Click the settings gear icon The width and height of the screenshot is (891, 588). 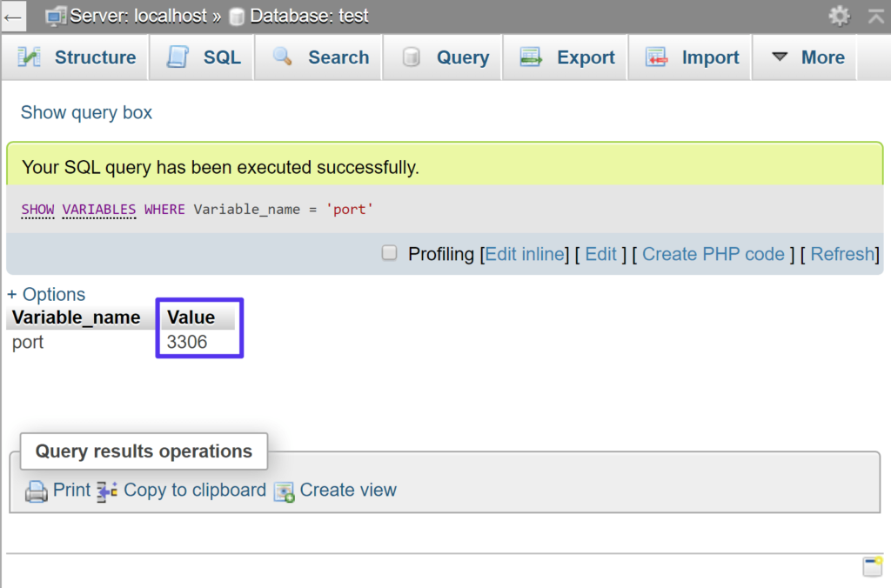pyautogui.click(x=838, y=16)
